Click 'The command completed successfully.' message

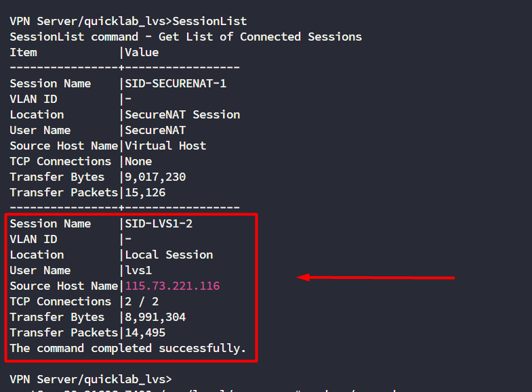[128, 348]
